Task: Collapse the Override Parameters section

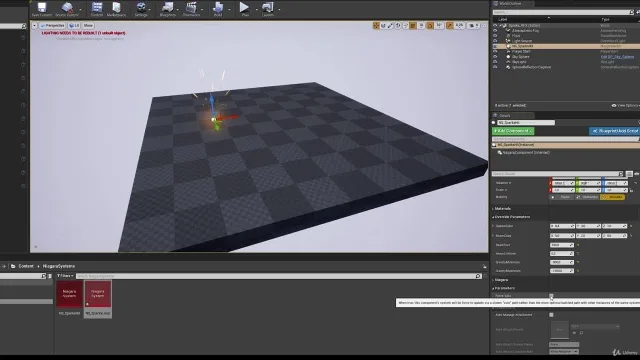Action: coord(511,217)
